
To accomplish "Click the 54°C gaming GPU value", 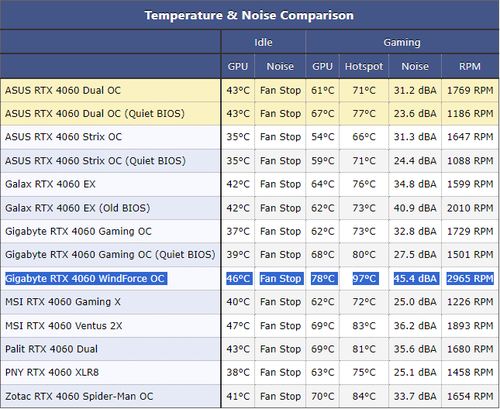I will (x=323, y=137).
